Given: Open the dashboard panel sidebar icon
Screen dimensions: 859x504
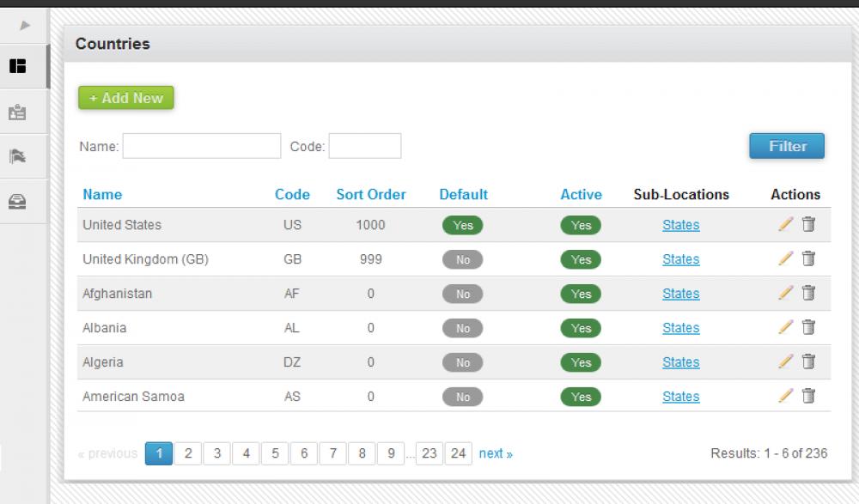Looking at the screenshot, I should coord(25,64).
